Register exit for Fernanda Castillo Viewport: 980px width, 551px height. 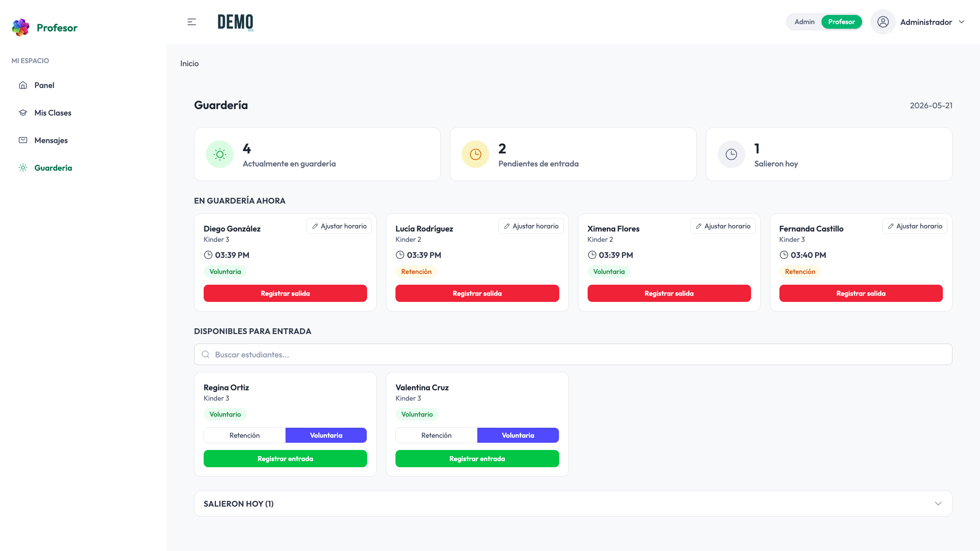point(861,293)
